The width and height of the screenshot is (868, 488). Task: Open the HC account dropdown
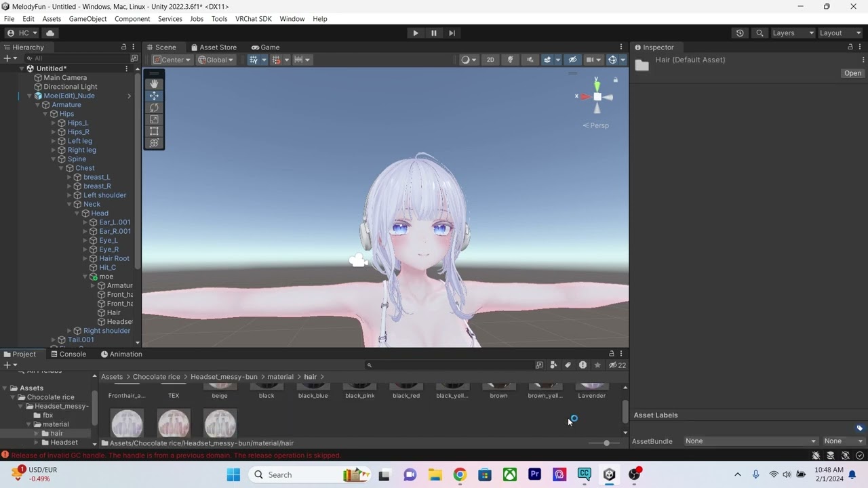tap(22, 33)
